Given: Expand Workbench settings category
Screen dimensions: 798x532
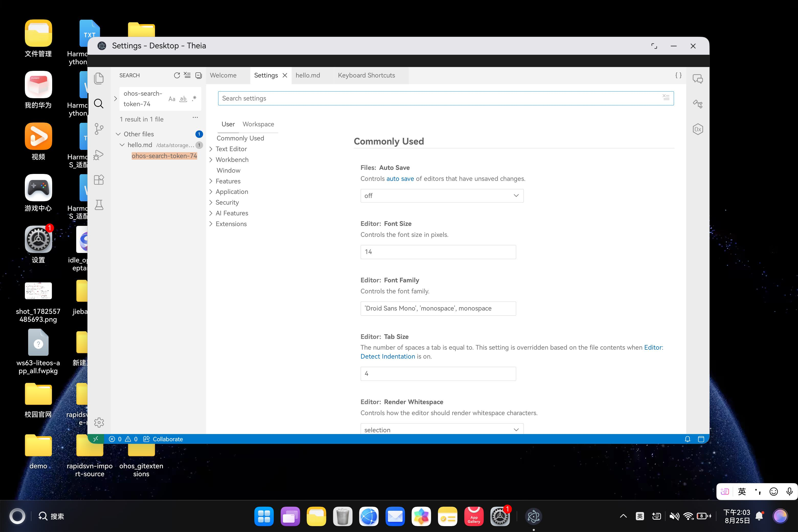Looking at the screenshot, I should [x=211, y=159].
